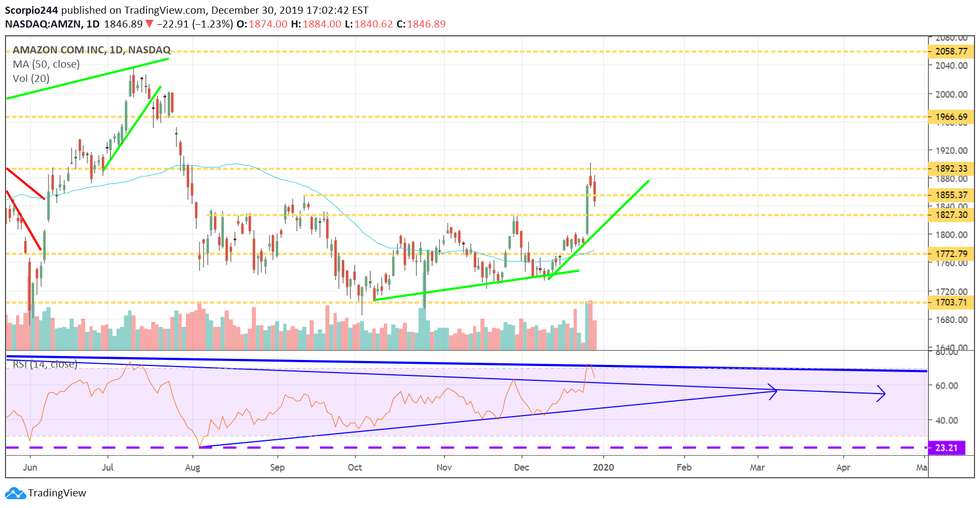Click the 1800.00 price axis tick

point(951,234)
